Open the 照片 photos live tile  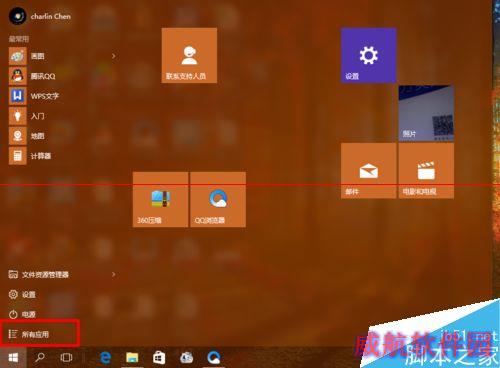coord(426,113)
